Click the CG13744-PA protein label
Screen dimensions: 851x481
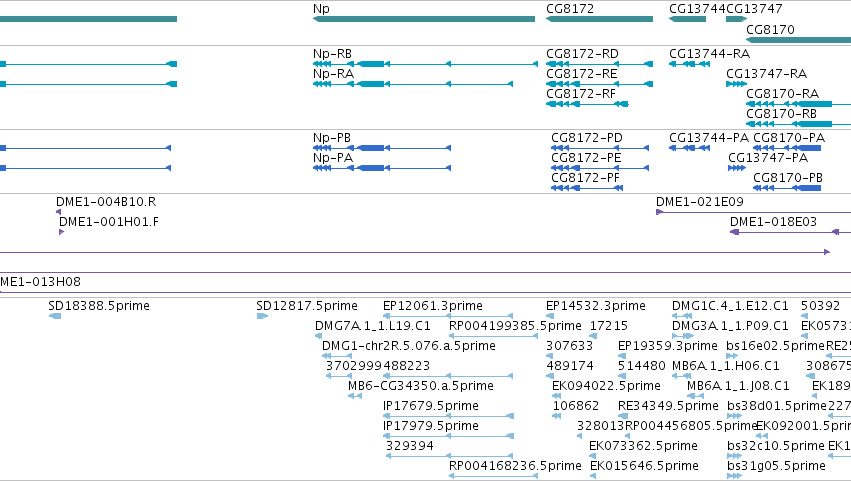[x=709, y=138]
